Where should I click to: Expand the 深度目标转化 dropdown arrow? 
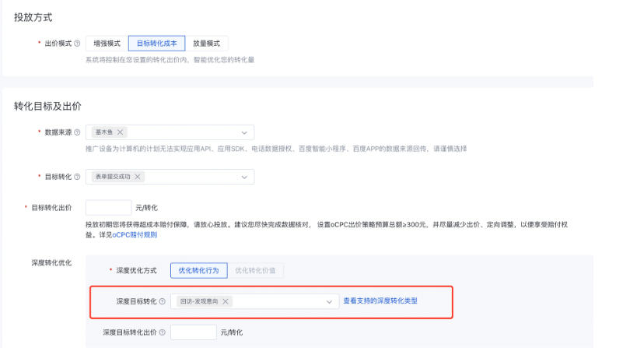pos(330,301)
